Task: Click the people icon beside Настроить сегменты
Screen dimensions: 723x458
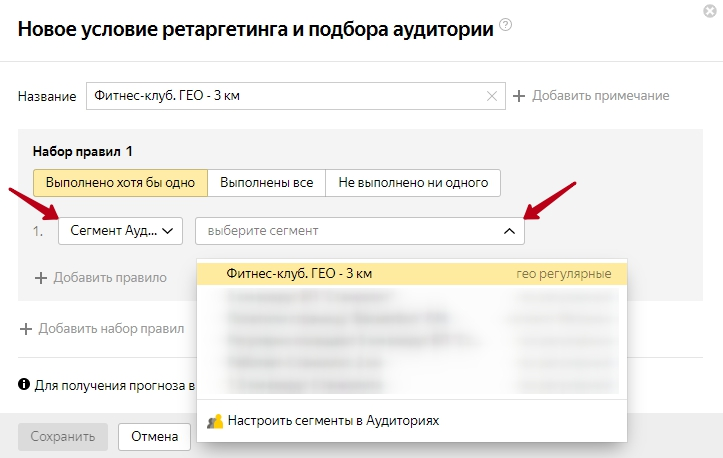Action: (214, 421)
